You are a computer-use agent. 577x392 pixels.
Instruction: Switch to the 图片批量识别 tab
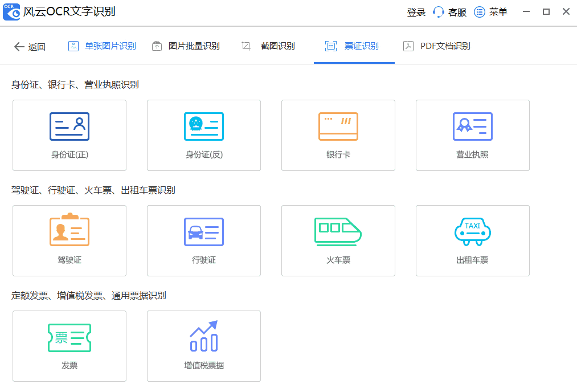(186, 46)
